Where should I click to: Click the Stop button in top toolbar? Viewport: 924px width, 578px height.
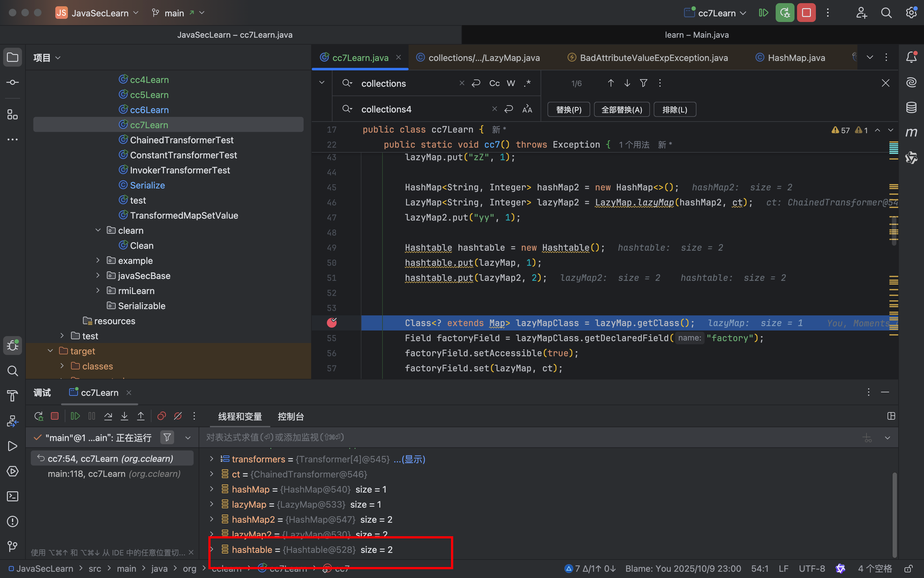coord(806,13)
